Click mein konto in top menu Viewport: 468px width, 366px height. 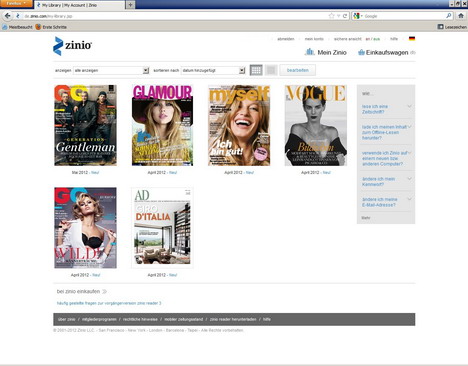314,39
